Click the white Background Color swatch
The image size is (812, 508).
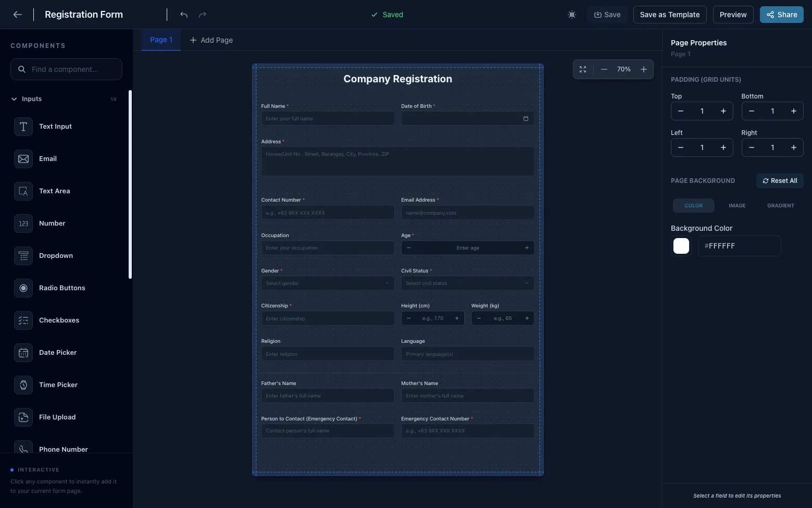pyautogui.click(x=681, y=245)
